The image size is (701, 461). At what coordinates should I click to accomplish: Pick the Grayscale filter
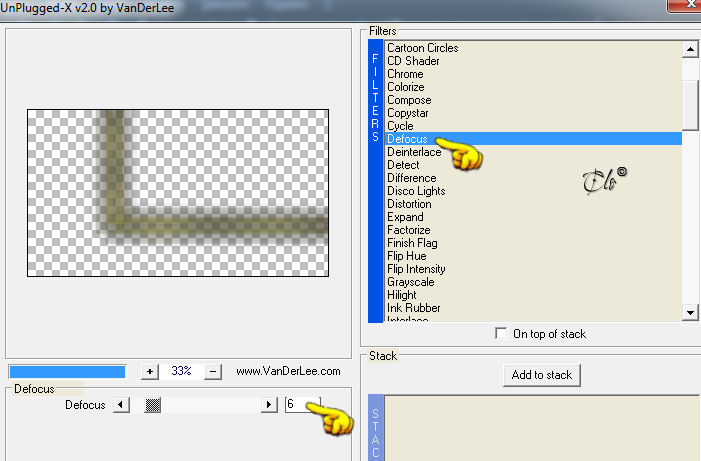coord(410,282)
